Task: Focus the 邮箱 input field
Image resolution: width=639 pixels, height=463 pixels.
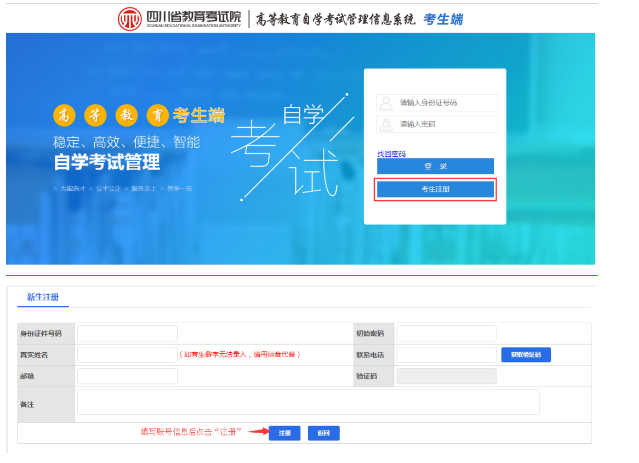Action: [128, 376]
